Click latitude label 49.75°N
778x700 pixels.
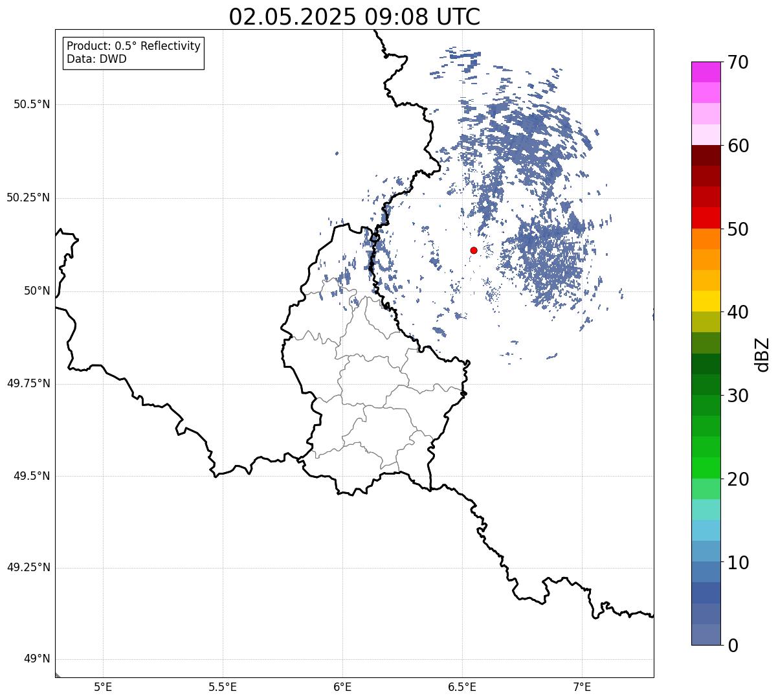[28, 383]
